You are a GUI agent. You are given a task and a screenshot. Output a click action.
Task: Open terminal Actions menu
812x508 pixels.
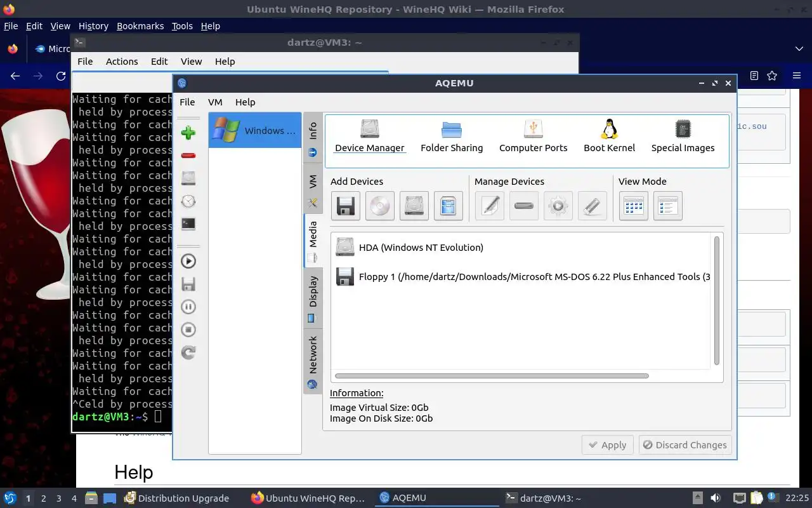click(122, 62)
